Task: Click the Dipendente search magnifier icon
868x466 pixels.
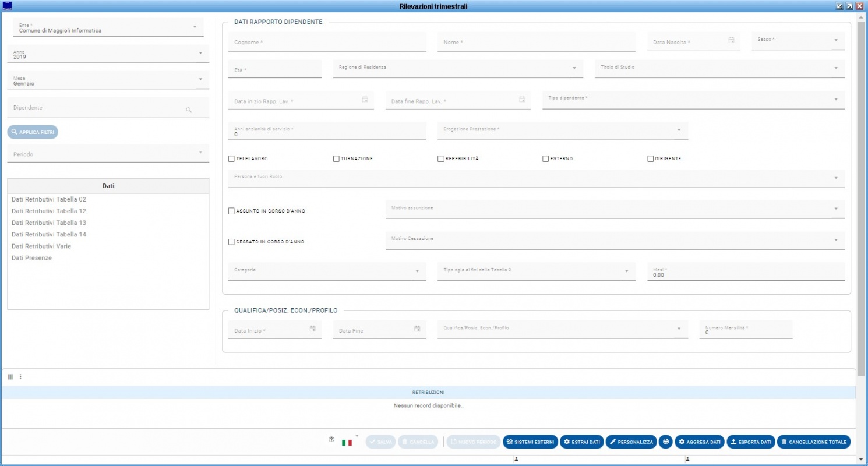Action: tap(189, 110)
